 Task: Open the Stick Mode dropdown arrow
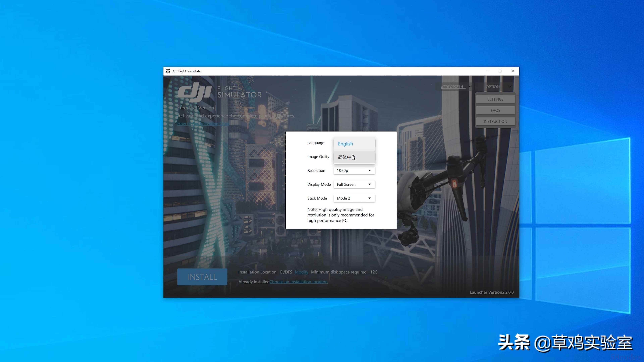[x=369, y=198]
